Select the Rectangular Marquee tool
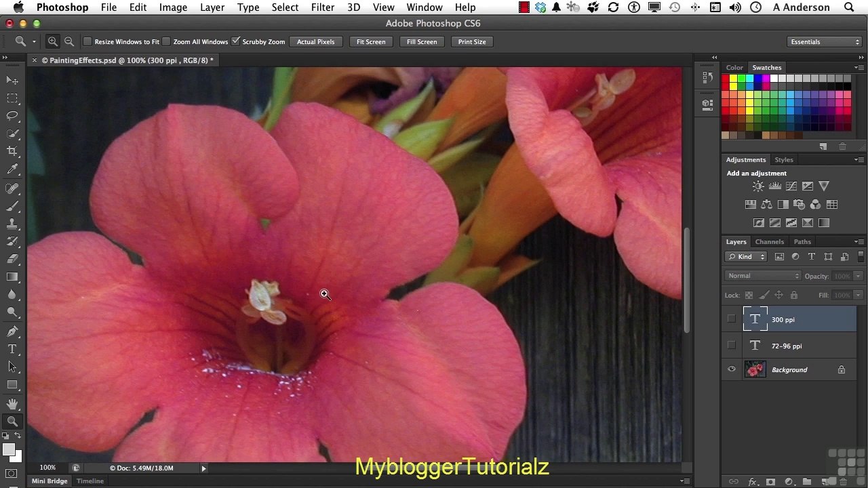 click(x=12, y=98)
